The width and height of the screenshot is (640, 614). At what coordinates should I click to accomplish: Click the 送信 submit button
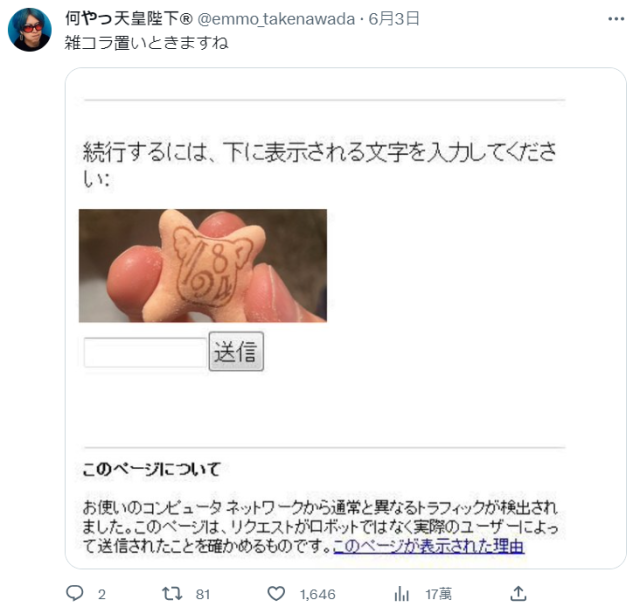236,351
